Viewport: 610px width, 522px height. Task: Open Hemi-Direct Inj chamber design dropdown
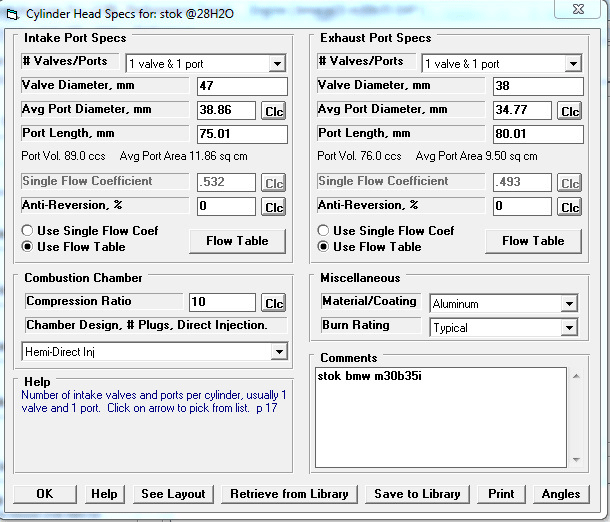[155, 352]
